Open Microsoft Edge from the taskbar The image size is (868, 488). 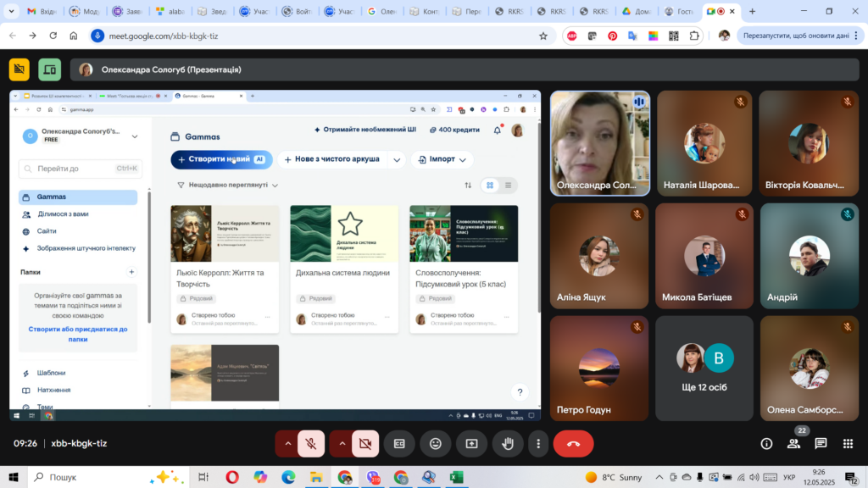pyautogui.click(x=288, y=477)
